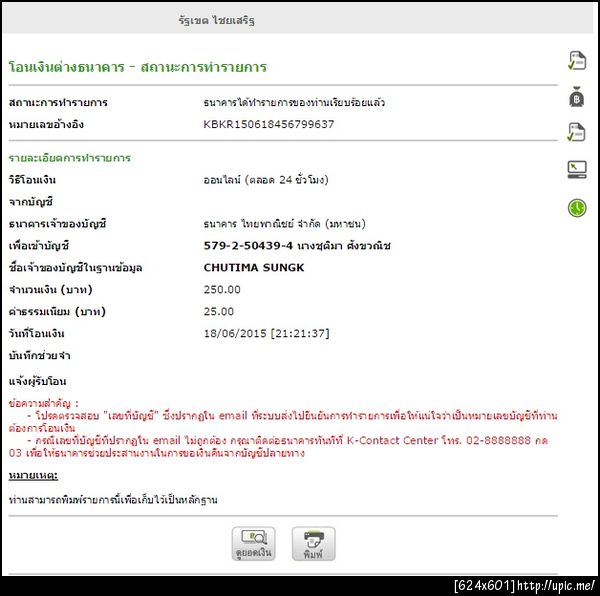600x596 pixels.
Task: Click the status text ธนาคารได้ทำรายการของท่านเรียบร้อยแล้ว
Action: pos(294,103)
